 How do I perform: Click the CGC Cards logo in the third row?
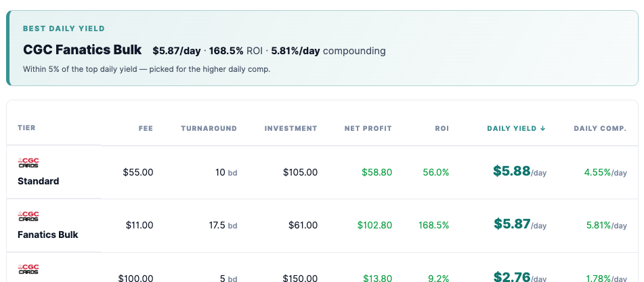coord(28,270)
